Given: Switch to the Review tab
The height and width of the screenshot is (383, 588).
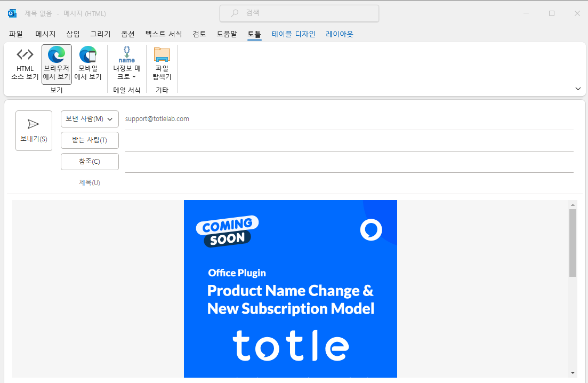Looking at the screenshot, I should point(199,34).
